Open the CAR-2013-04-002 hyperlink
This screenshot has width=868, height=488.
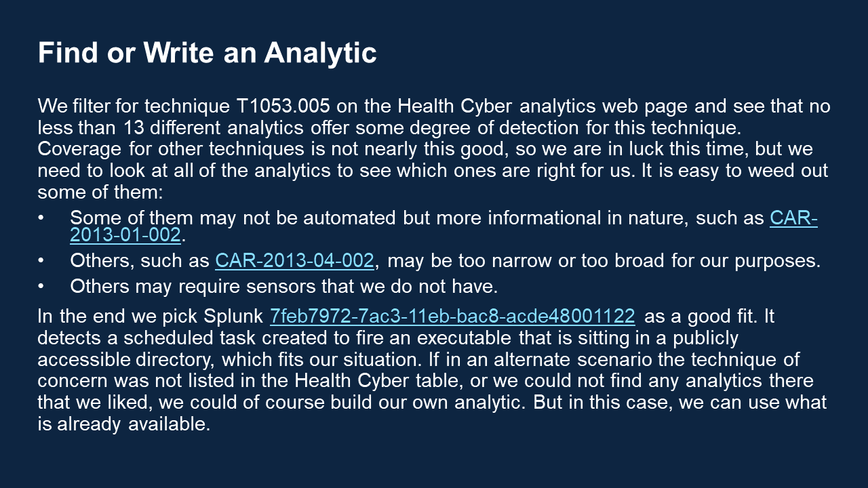tap(294, 261)
